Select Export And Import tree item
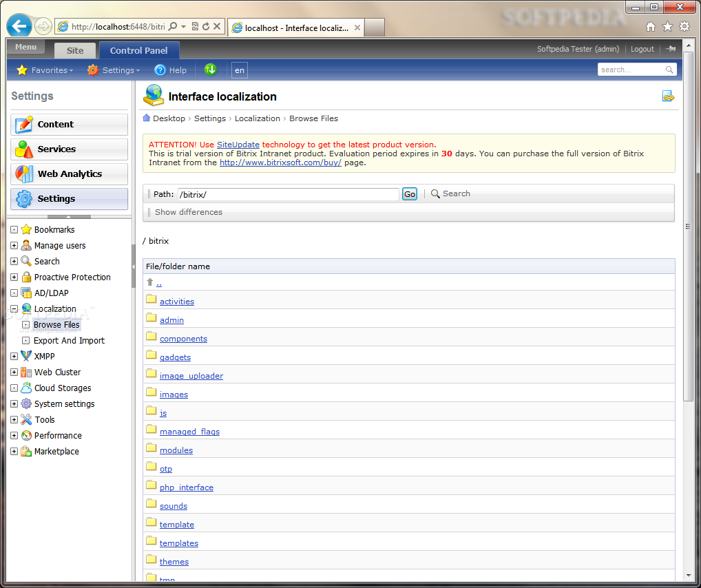 pos(69,340)
